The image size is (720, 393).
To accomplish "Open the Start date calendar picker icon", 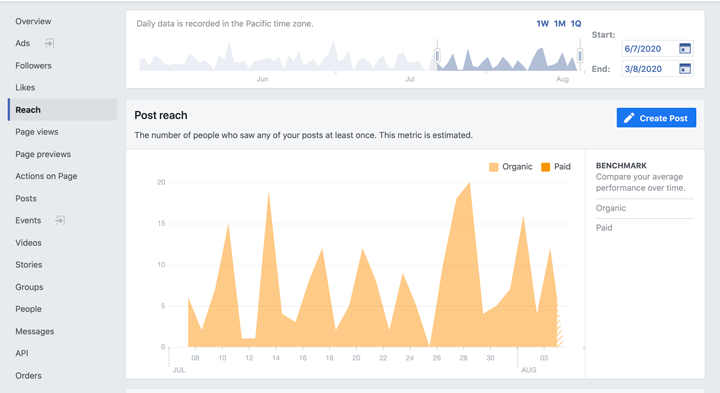I will point(685,48).
